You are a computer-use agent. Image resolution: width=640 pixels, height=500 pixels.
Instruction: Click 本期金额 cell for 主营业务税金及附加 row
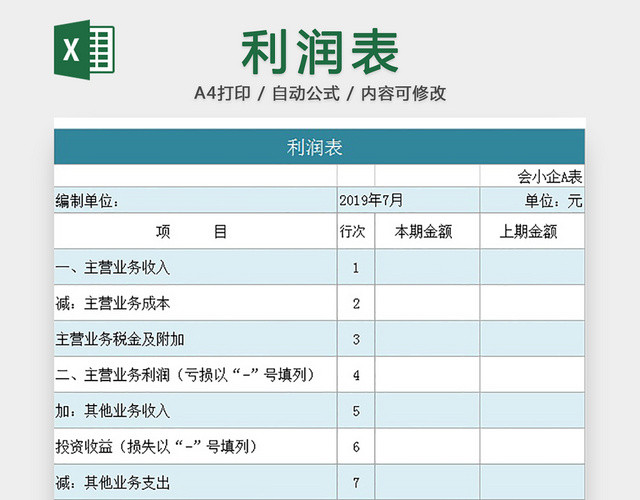[x=427, y=339]
